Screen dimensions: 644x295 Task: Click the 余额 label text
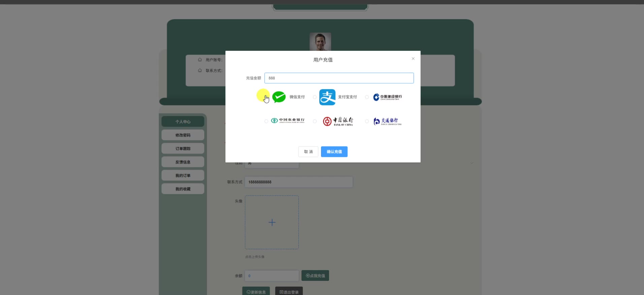point(238,276)
